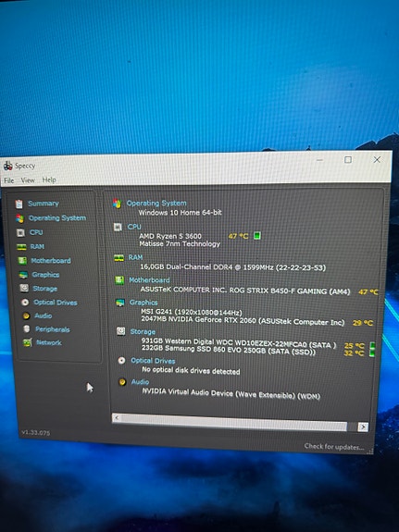Viewport: 399px width, 532px height.
Task: Open the CPU section in sidebar
Action: tap(36, 232)
